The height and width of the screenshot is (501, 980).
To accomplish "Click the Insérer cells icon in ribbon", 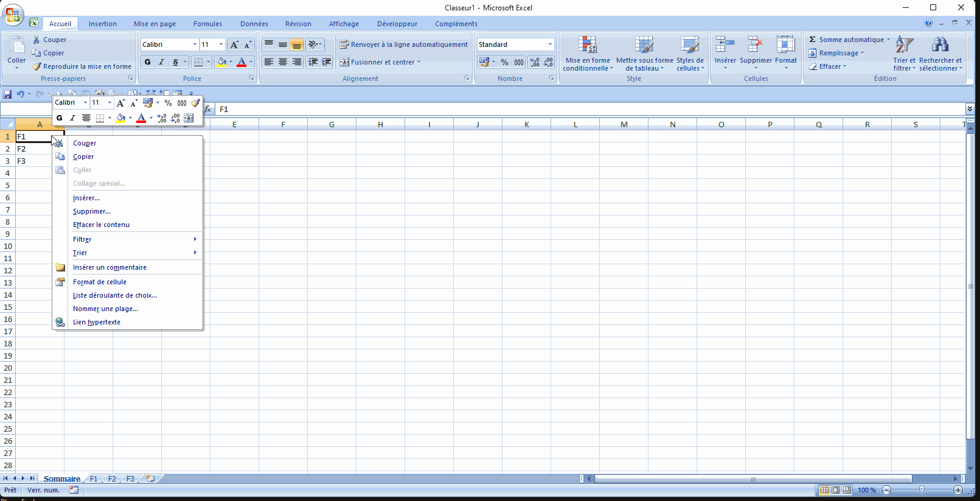I will (x=725, y=46).
